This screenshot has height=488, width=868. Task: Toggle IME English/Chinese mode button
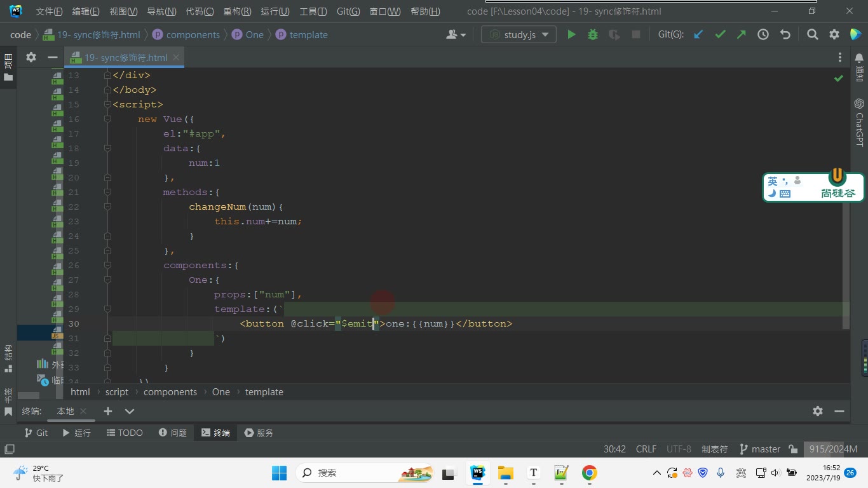pyautogui.click(x=773, y=182)
